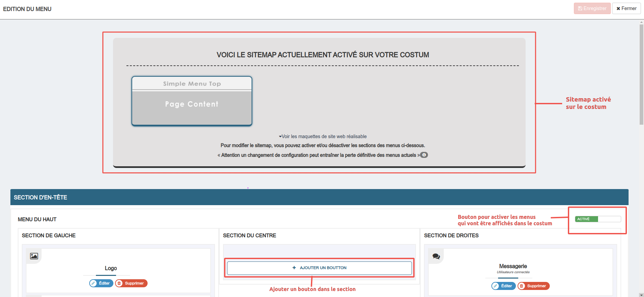Select the Simple Menu Top sitemap thumbnail

(x=192, y=84)
